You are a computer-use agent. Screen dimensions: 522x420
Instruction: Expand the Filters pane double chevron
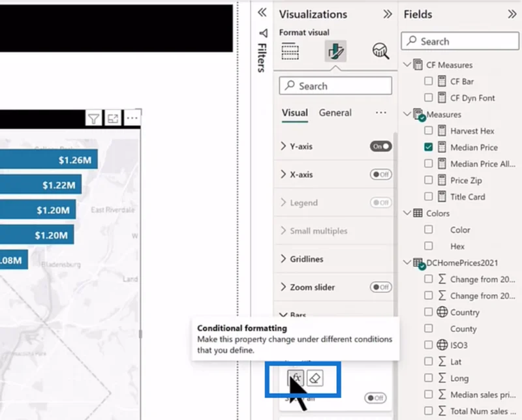point(262,12)
